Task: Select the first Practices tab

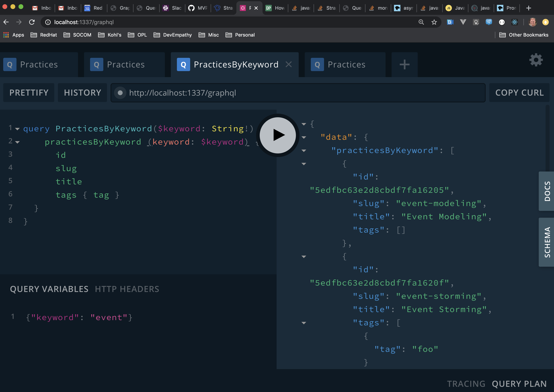Action: [39, 64]
